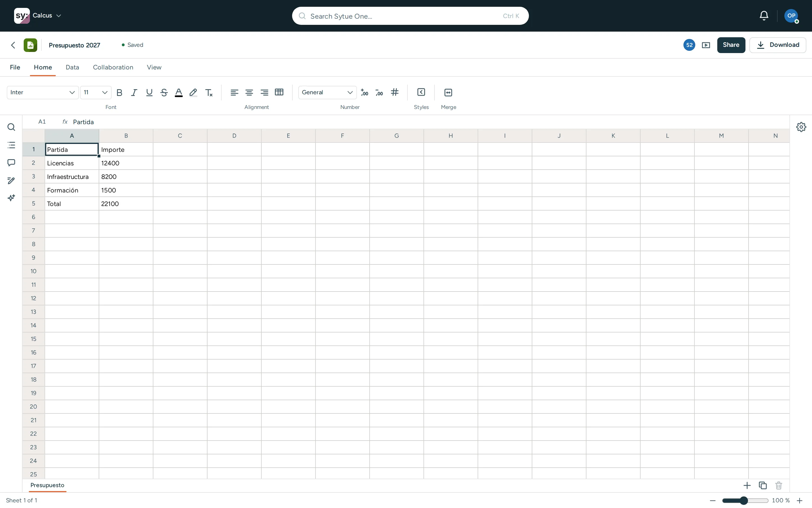Switch to the View tab
The width and height of the screenshot is (812, 508).
pyautogui.click(x=154, y=67)
